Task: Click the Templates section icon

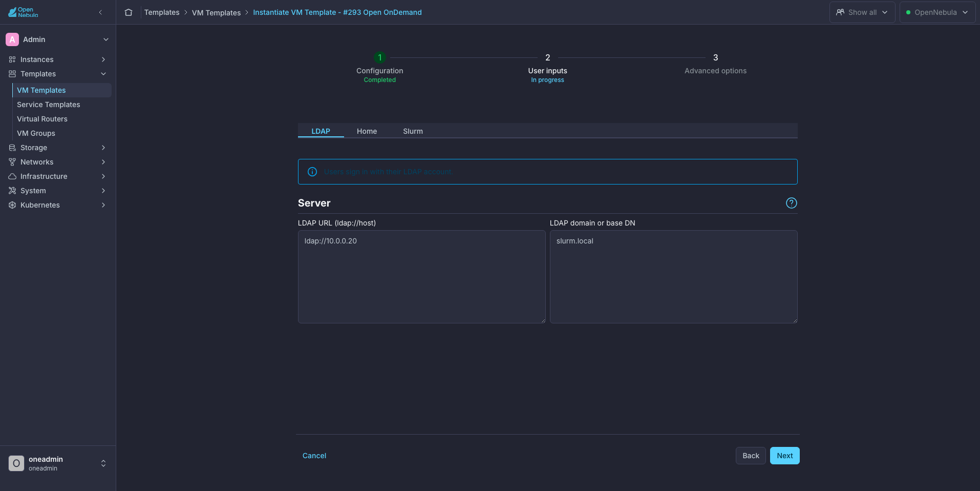Action: [12, 74]
